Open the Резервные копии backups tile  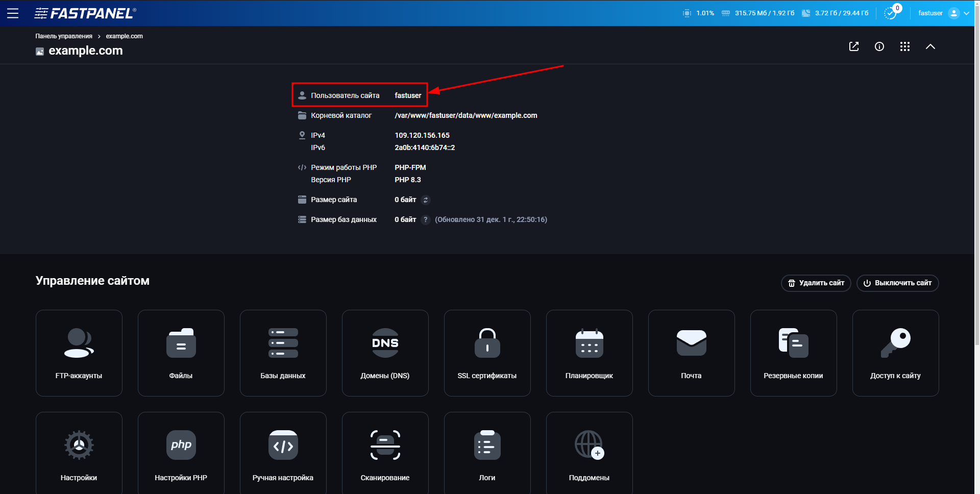point(793,353)
